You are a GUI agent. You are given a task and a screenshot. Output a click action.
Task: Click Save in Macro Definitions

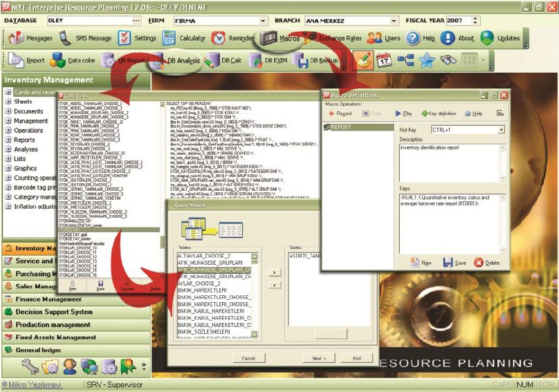tap(455, 263)
